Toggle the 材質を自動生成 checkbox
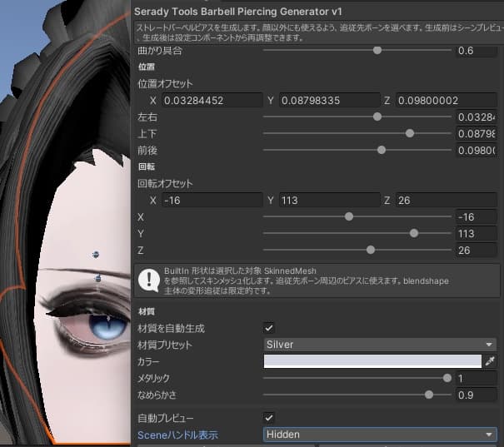Viewport: 504px width, 447px height. tap(269, 328)
